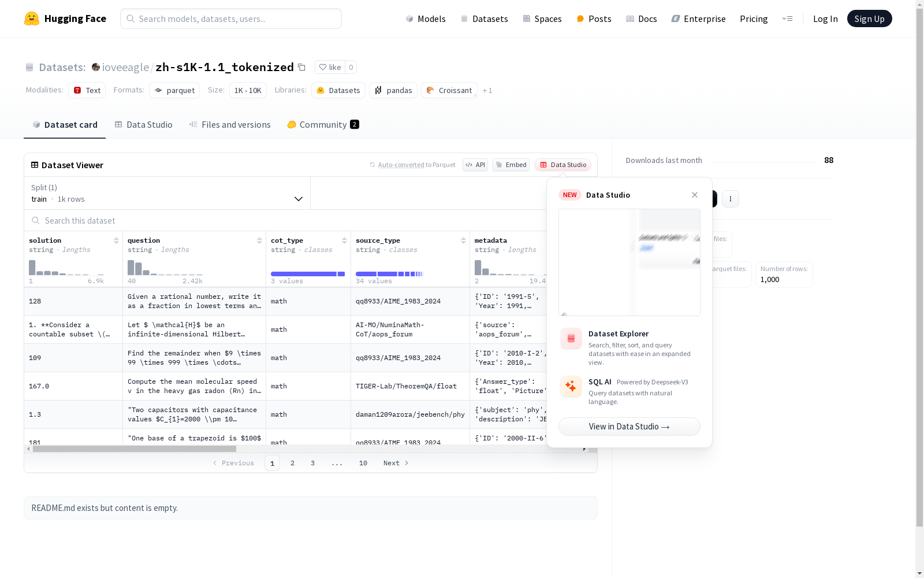The image size is (924, 578).
Task: Sort the question column
Action: tap(259, 240)
